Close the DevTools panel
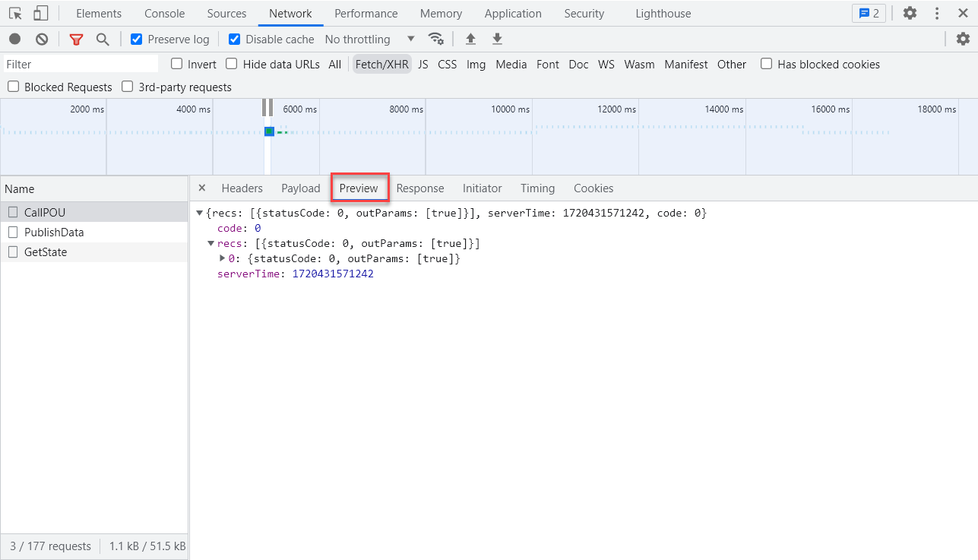 pyautogui.click(x=963, y=13)
